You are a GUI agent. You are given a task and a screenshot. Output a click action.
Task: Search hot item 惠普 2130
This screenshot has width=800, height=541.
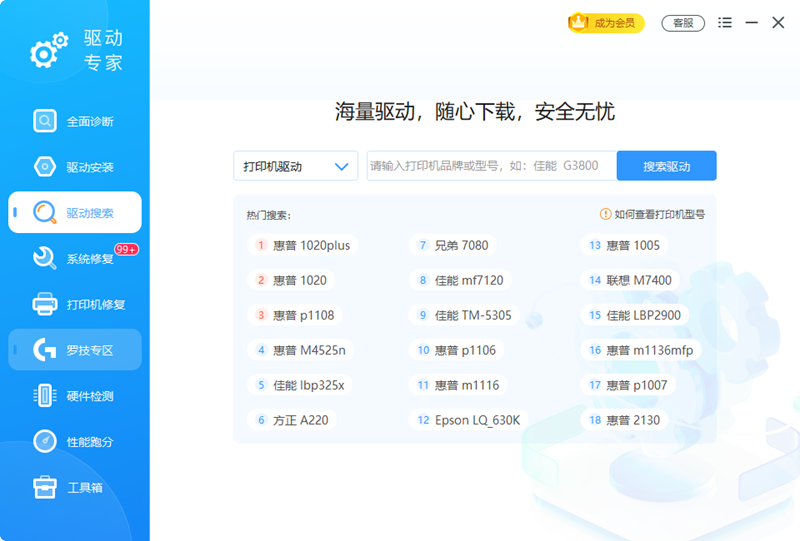624,420
